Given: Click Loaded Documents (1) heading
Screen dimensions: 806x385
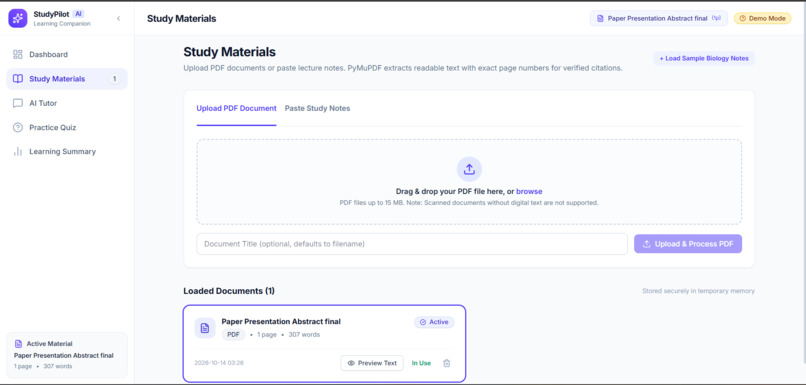Looking at the screenshot, I should tap(229, 291).
